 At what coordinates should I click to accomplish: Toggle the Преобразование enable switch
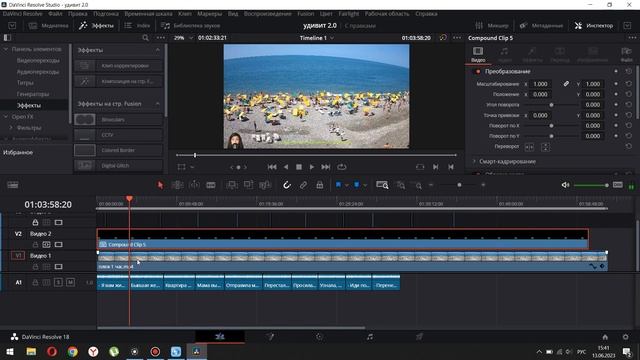[x=478, y=71]
